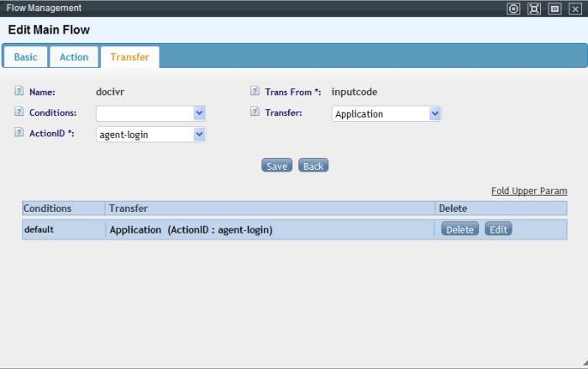Screen dimensions: 588x369
Task: Click the help icon beside Name
Action: pos(18,92)
